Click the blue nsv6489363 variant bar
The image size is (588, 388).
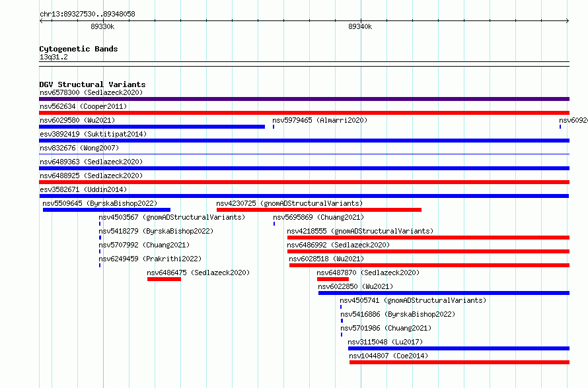click(304, 168)
